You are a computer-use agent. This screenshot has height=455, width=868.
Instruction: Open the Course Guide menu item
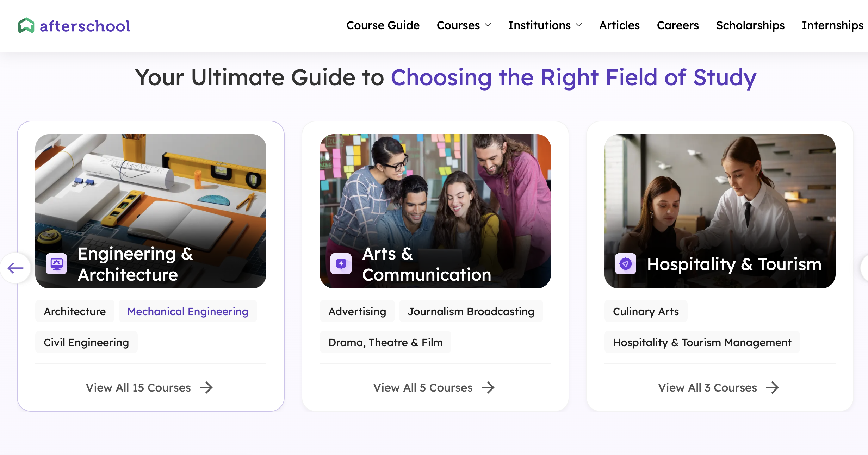pos(383,25)
